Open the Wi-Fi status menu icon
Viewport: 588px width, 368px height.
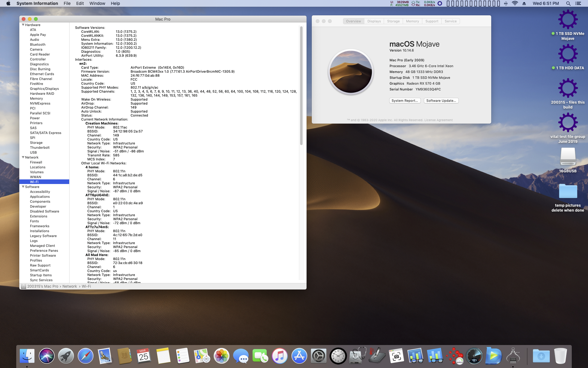(515, 3)
